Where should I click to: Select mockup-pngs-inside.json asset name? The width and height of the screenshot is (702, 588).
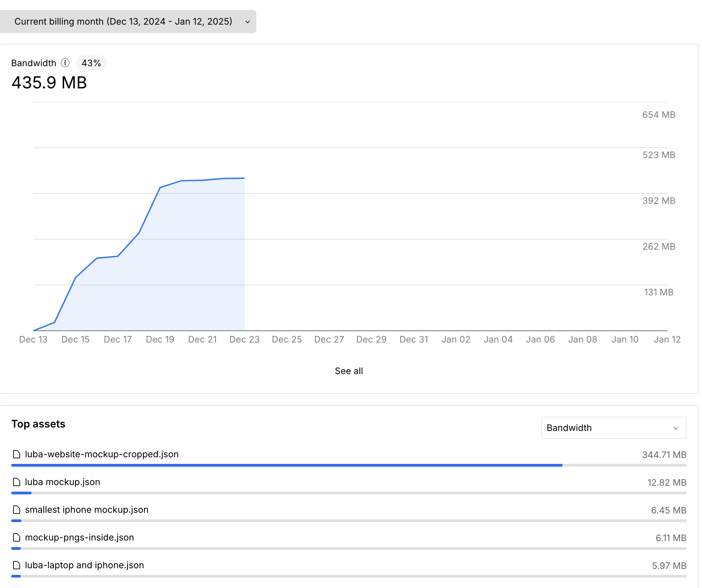coord(79,537)
